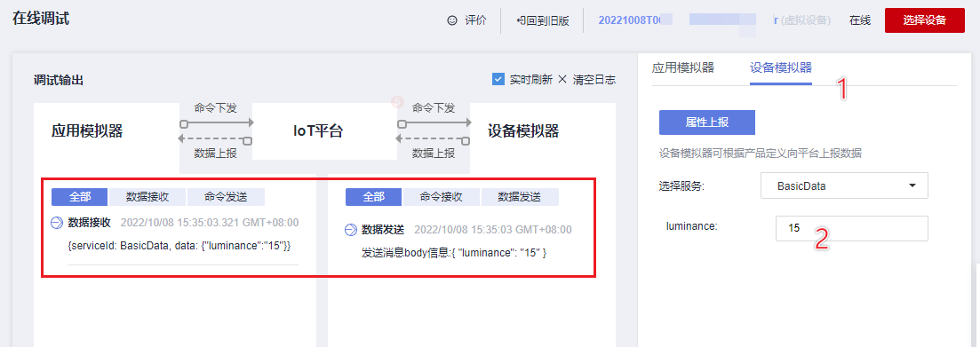Collapse the 数据发送 log entry icon

coord(351,230)
